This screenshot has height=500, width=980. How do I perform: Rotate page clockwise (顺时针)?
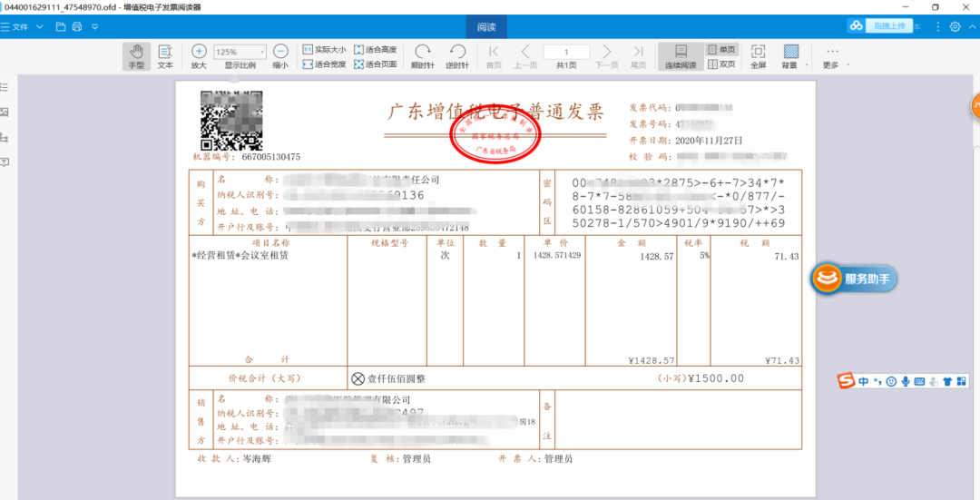point(423,56)
